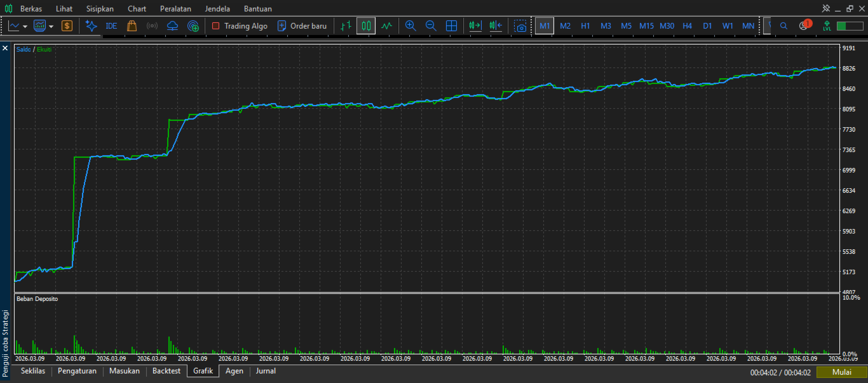868x383 pixels.
Task: Open the Market shopping bag icon
Action: click(132, 26)
